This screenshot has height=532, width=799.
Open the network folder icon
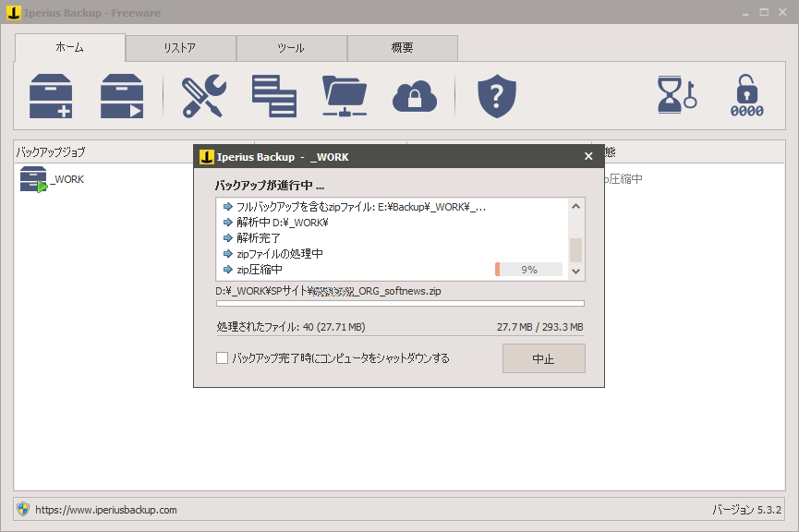click(x=345, y=96)
